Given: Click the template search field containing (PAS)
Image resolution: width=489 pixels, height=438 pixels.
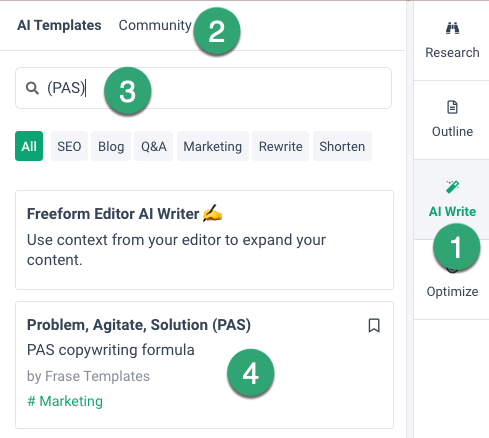Looking at the screenshot, I should click(x=203, y=88).
